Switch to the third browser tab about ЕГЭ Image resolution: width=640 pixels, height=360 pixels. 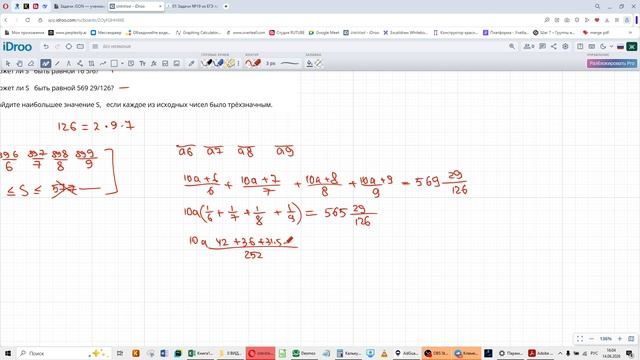tap(193, 7)
